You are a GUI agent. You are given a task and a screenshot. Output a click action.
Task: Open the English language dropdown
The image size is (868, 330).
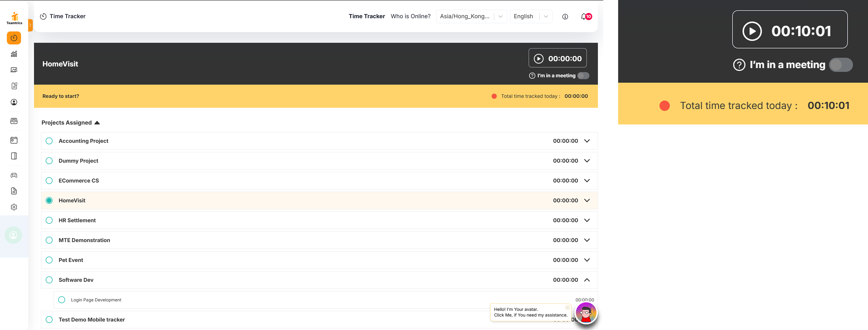(531, 16)
